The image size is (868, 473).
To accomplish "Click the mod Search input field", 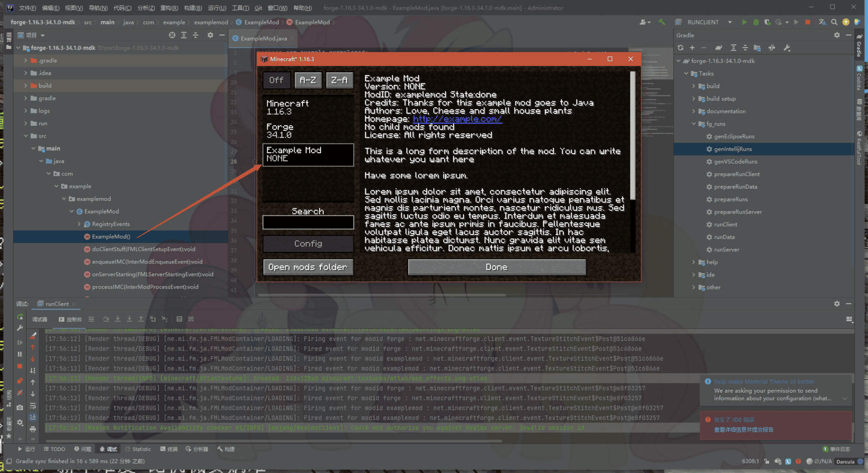I will tap(308, 223).
